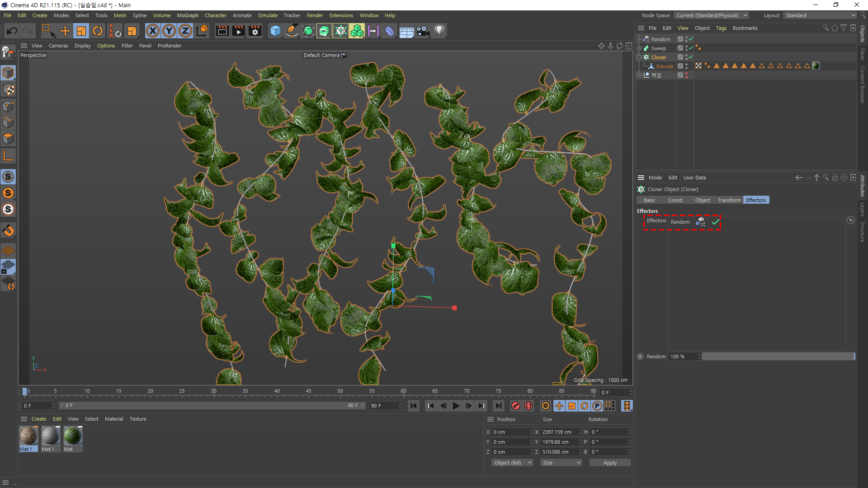Toggle the Sweep object enable checkmark
Viewport: 868px width, 488px height.
coord(691,48)
